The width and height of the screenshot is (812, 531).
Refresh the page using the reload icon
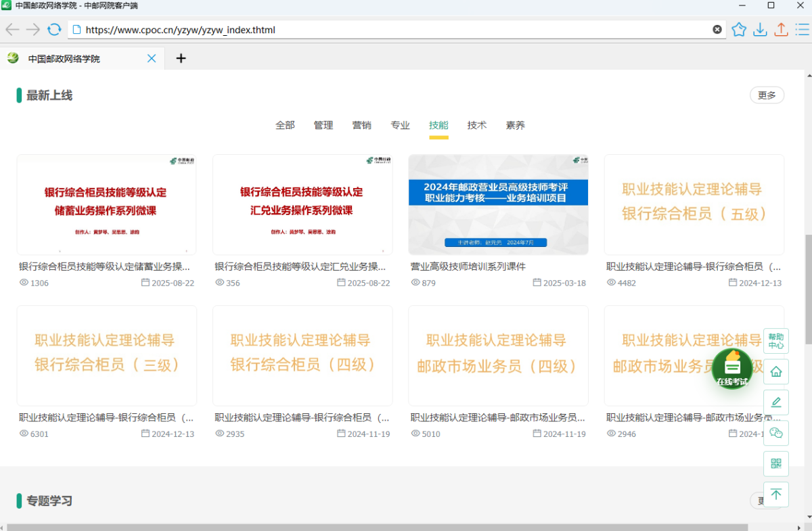coord(53,29)
